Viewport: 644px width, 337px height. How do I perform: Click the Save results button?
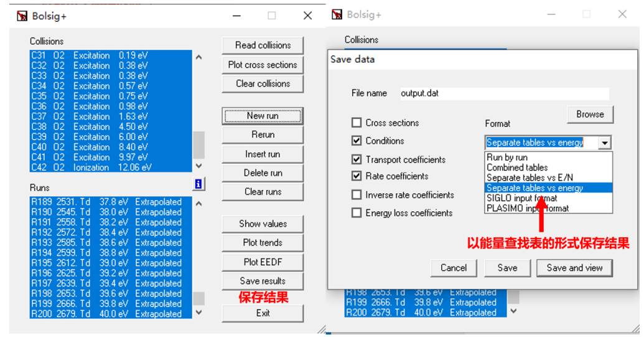[x=263, y=281]
